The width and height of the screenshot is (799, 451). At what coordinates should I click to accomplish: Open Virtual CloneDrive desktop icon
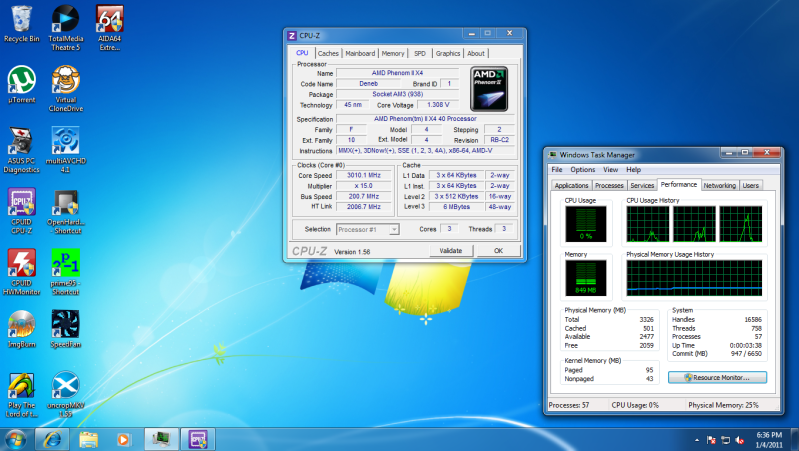pyautogui.click(x=66, y=89)
